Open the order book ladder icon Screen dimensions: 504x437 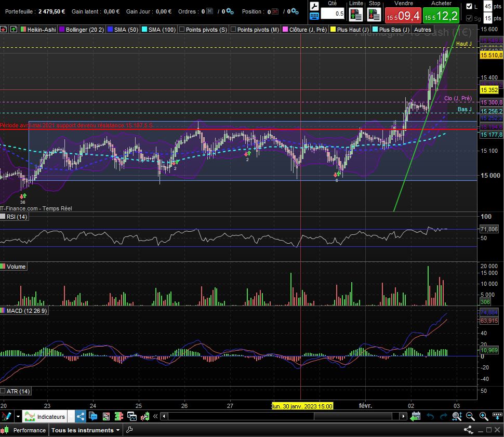[119, 416]
